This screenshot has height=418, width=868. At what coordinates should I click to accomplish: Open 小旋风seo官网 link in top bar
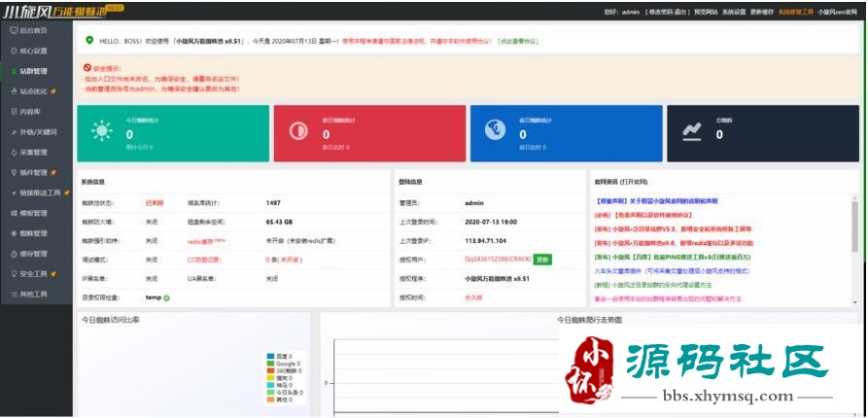tap(837, 12)
